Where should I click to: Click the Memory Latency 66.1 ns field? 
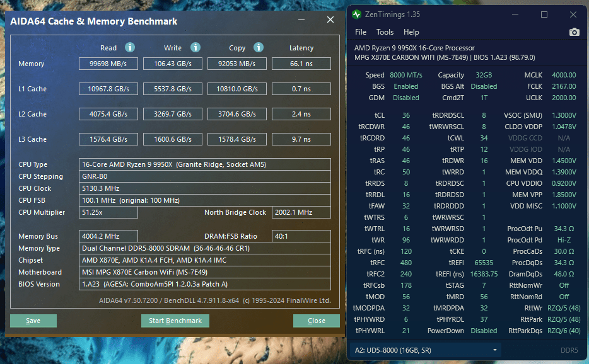(301, 64)
